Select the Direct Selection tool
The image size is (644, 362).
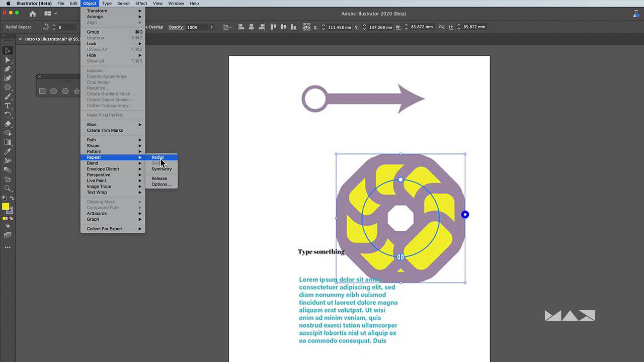pos(8,60)
